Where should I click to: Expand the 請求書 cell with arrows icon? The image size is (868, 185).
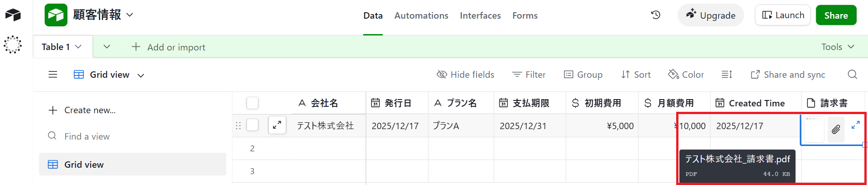pyautogui.click(x=855, y=125)
